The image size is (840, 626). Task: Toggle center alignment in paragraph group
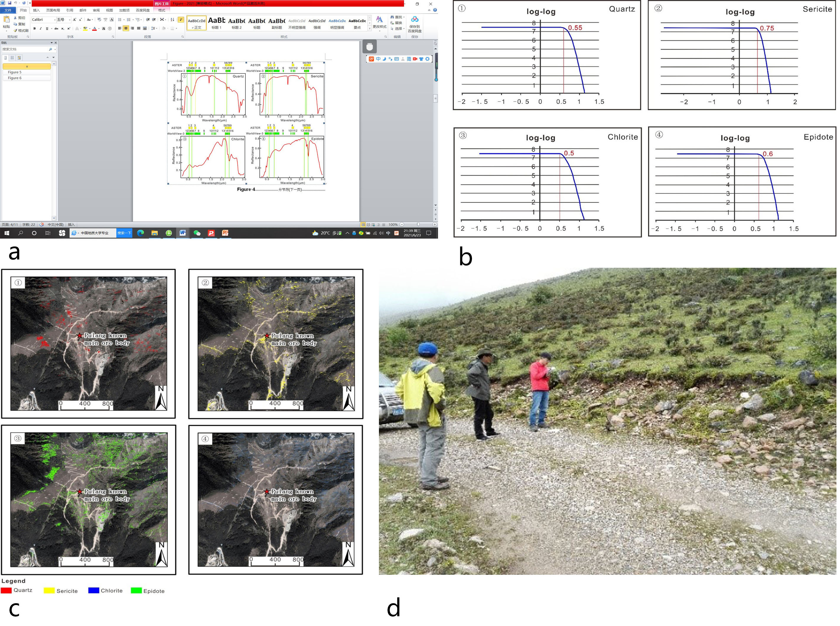126,28
